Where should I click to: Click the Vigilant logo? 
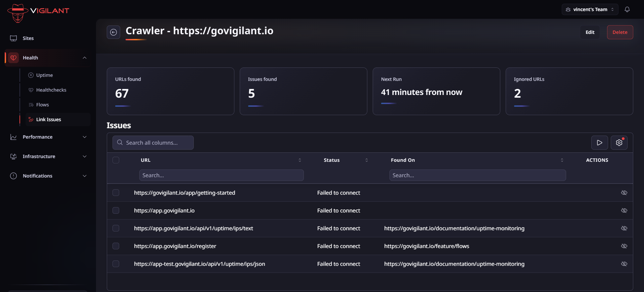click(x=38, y=13)
